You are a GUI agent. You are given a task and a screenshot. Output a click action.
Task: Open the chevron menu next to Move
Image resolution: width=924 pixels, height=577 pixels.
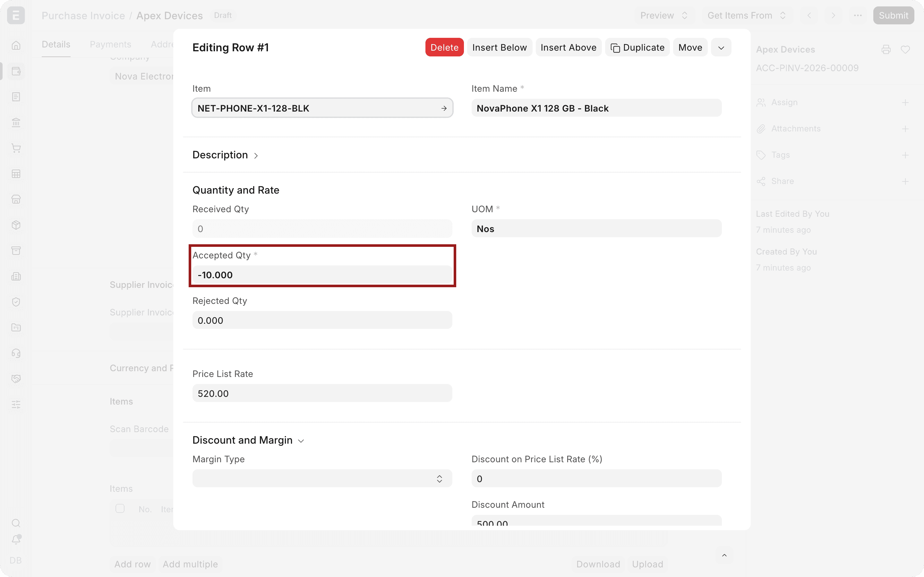pos(721,48)
